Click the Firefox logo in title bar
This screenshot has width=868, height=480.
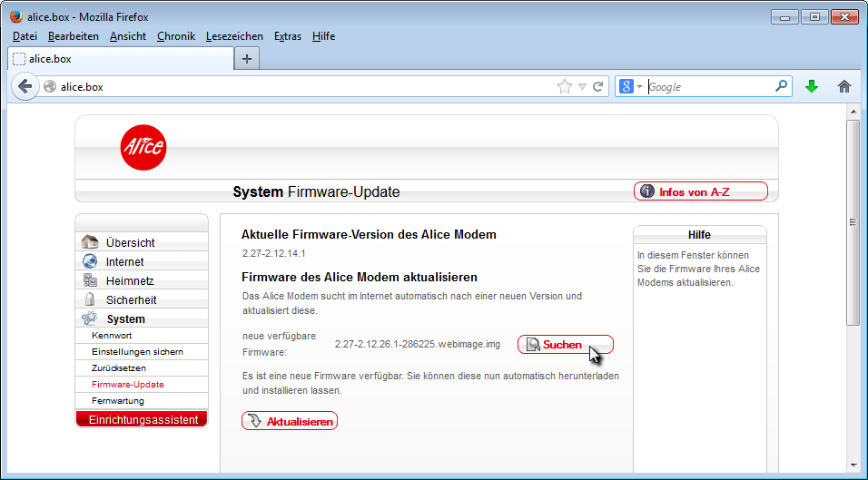coord(16,16)
